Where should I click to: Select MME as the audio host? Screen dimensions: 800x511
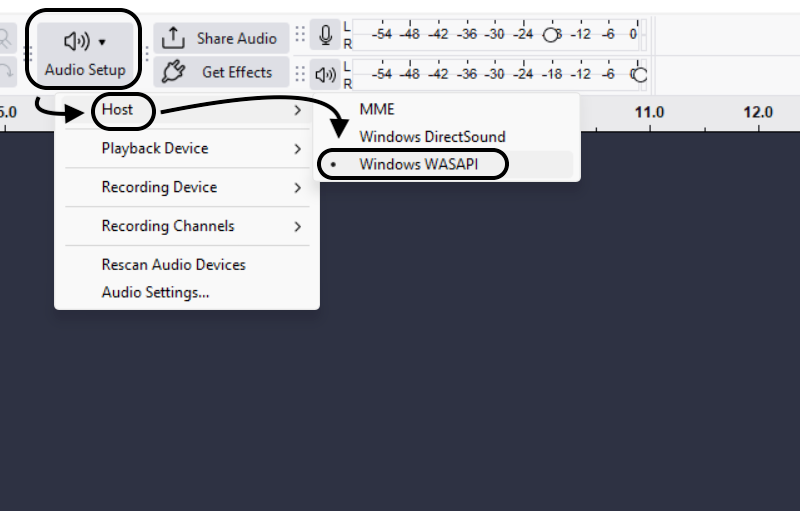(x=377, y=109)
